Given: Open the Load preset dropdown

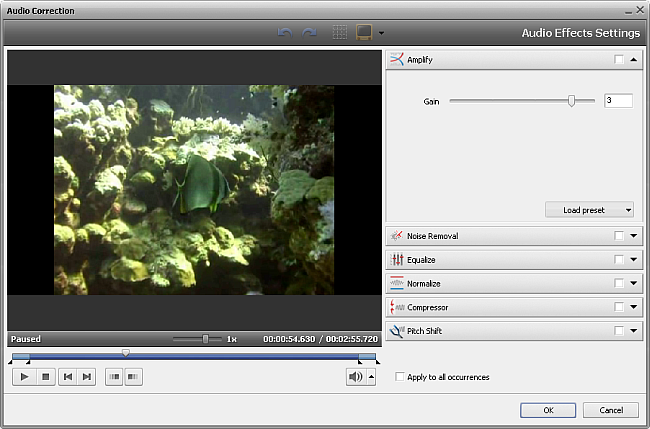Looking at the screenshot, I should click(x=589, y=210).
